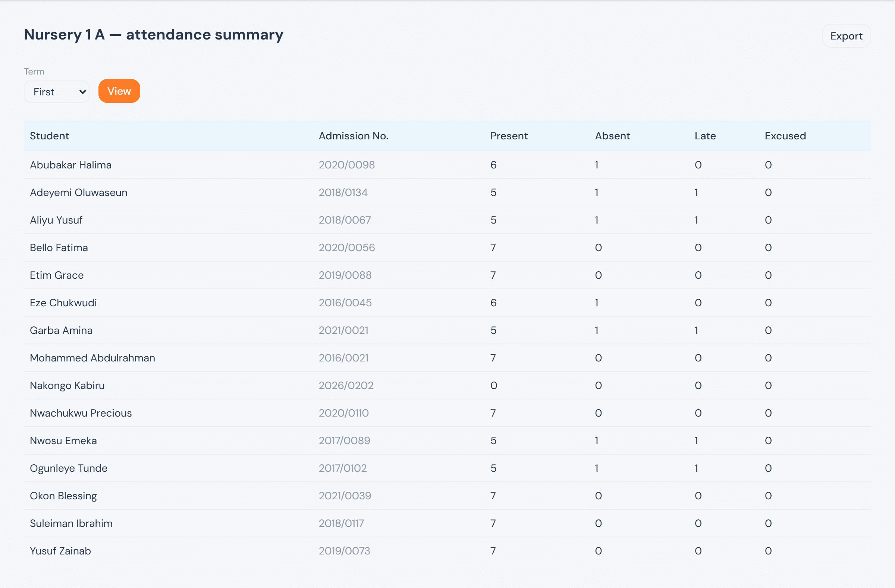The image size is (895, 588).
Task: Select student Garba Amina
Action: pyautogui.click(x=61, y=330)
